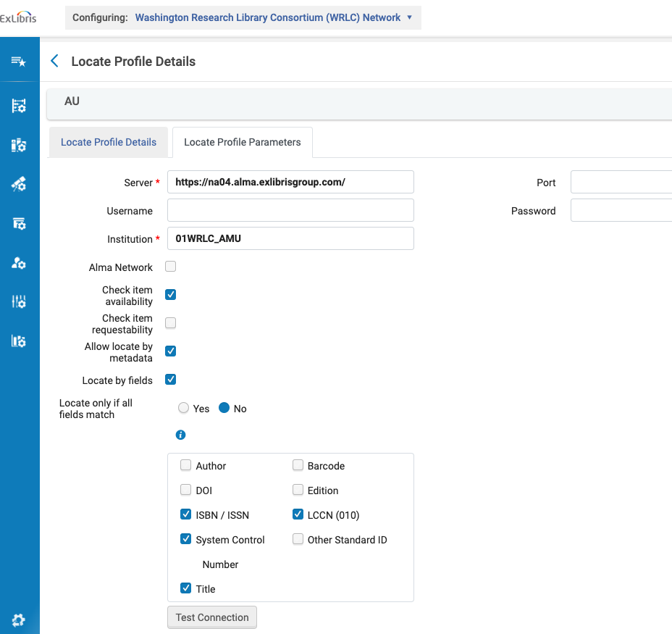Open the starred list icon in sidebar
The height and width of the screenshot is (634, 672).
(19, 62)
